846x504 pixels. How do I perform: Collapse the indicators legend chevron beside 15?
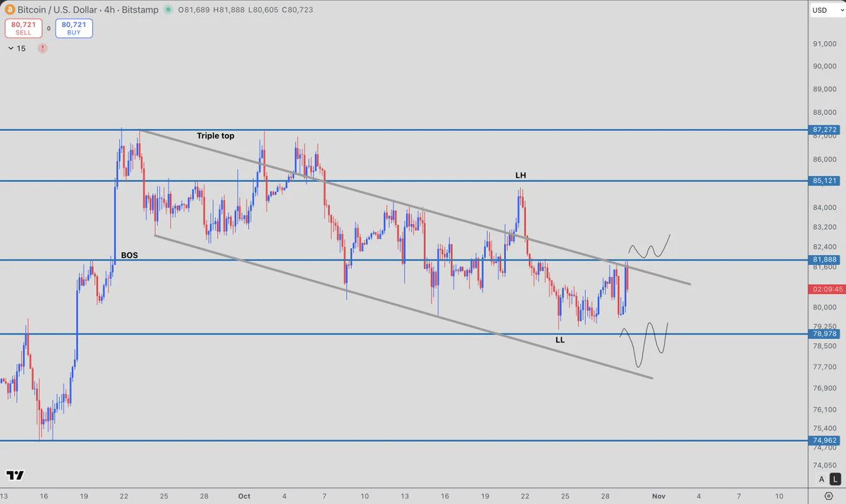[x=10, y=48]
